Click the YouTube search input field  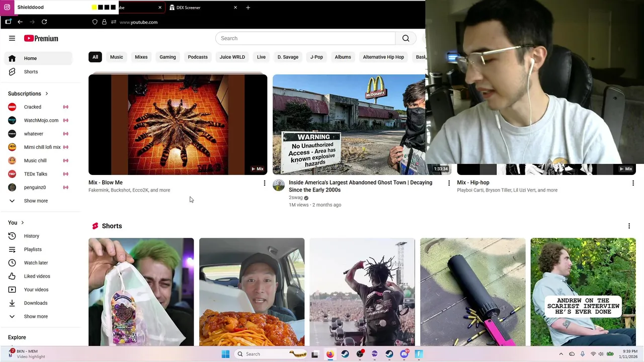[x=305, y=38]
